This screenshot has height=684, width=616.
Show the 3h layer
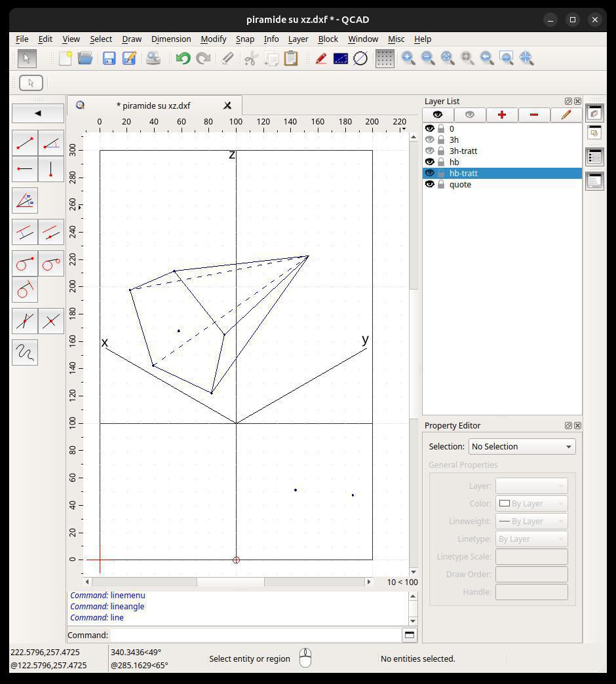click(x=430, y=140)
